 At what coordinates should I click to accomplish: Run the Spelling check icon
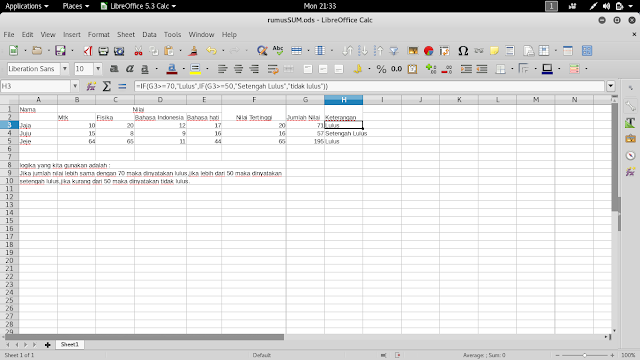click(x=278, y=51)
